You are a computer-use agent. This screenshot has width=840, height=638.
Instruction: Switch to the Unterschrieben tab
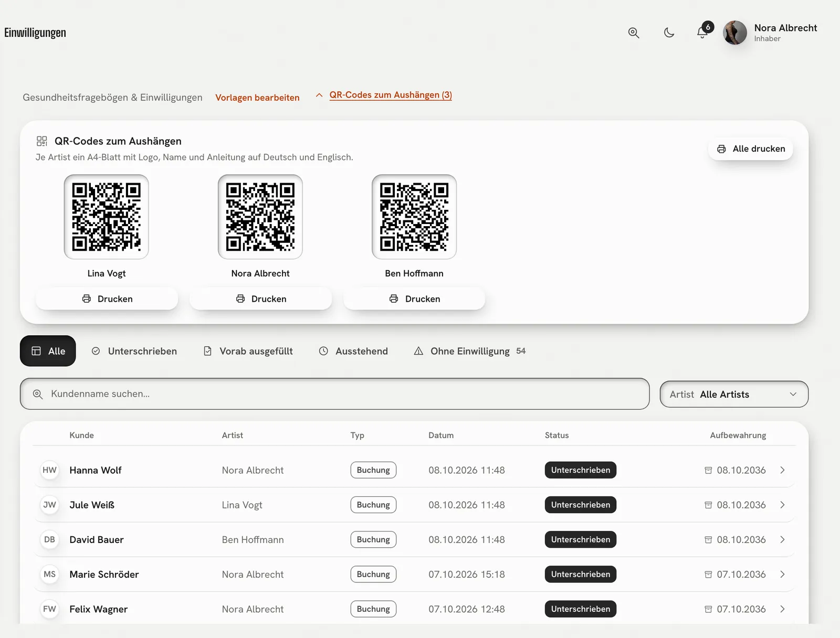pyautogui.click(x=134, y=351)
